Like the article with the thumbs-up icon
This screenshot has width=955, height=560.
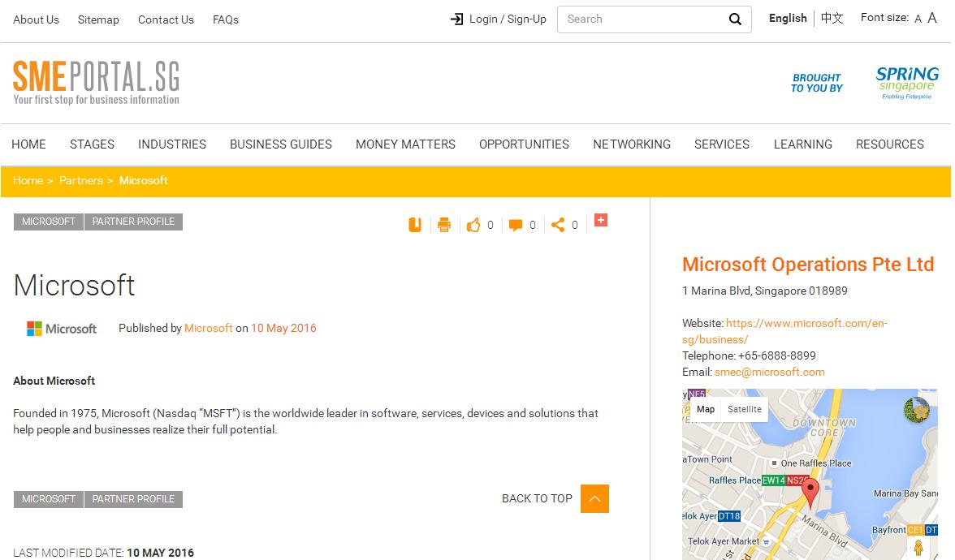[473, 226]
